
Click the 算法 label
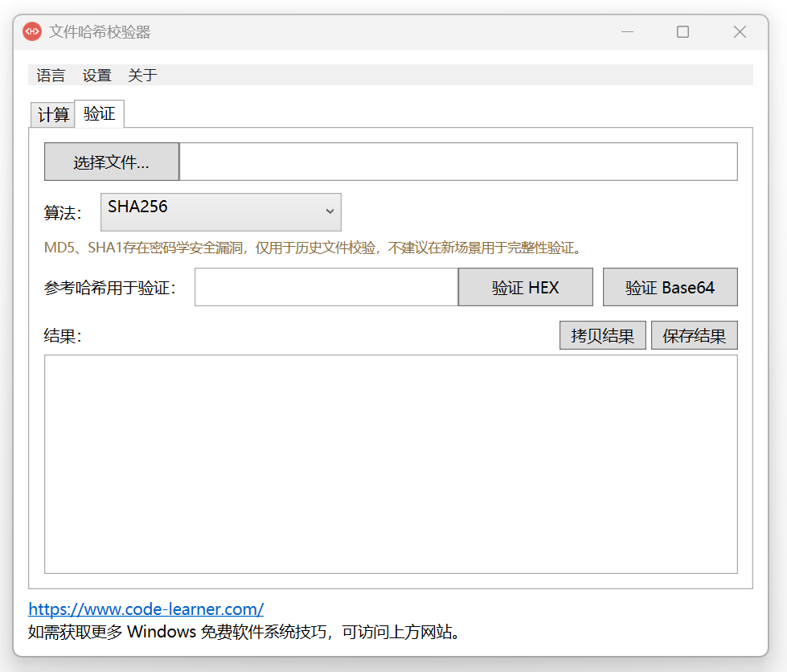63,213
